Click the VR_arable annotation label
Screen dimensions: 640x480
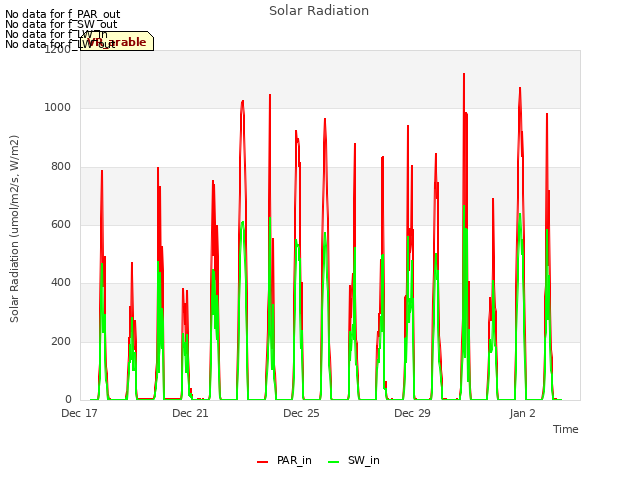coord(117,41)
